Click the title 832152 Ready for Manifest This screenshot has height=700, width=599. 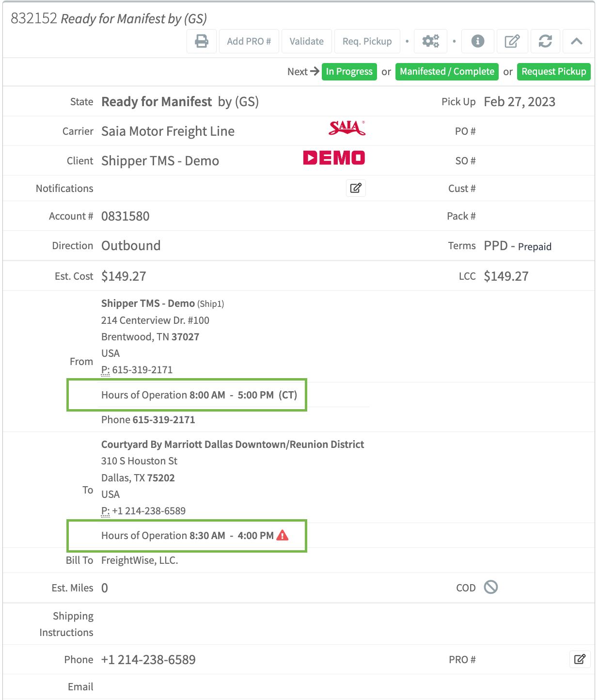pos(109,18)
